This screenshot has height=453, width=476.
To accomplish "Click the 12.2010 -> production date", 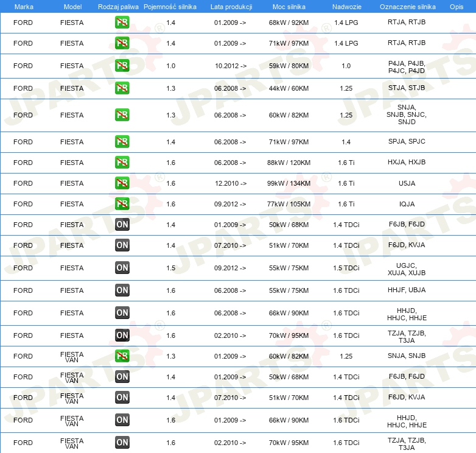I will coord(231,183).
